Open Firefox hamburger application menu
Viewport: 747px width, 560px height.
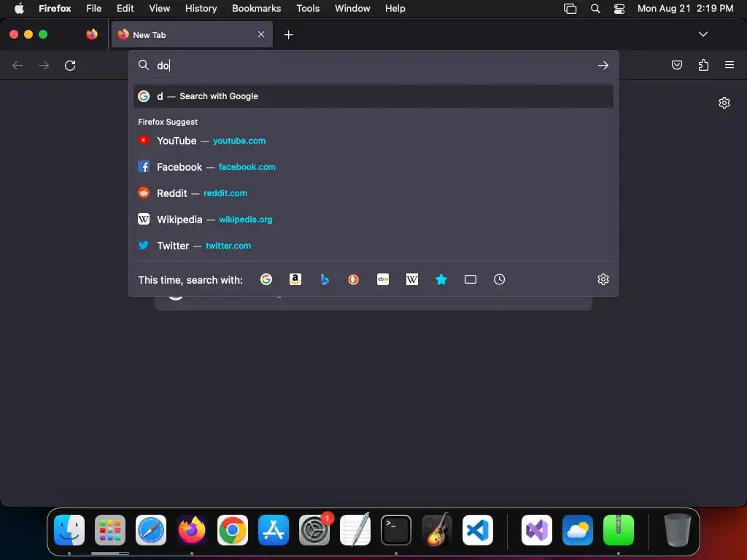(x=729, y=65)
